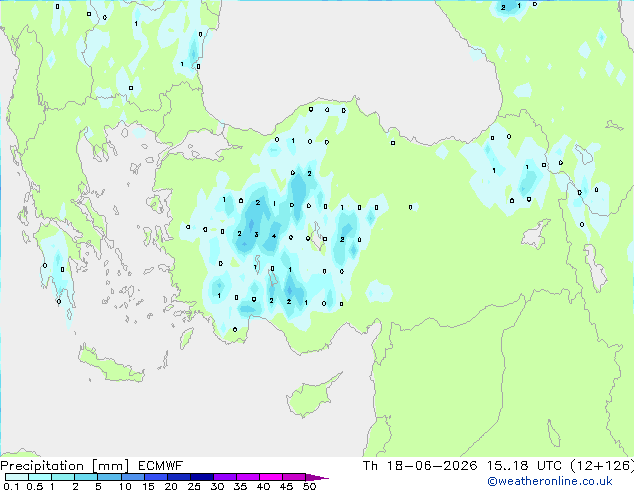Image resolution: width=634 pixels, height=490 pixels.
Task: Select the legend swatch between 45 and 50
Action: click(x=294, y=477)
